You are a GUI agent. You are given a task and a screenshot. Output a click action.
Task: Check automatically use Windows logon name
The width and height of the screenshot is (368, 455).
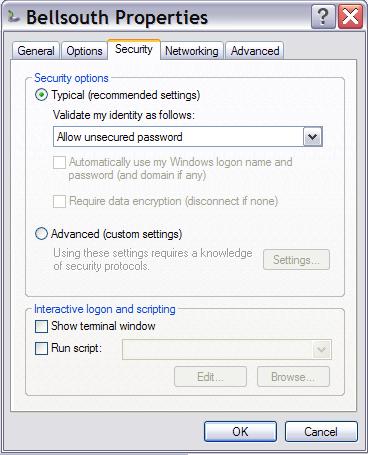tap(59, 163)
